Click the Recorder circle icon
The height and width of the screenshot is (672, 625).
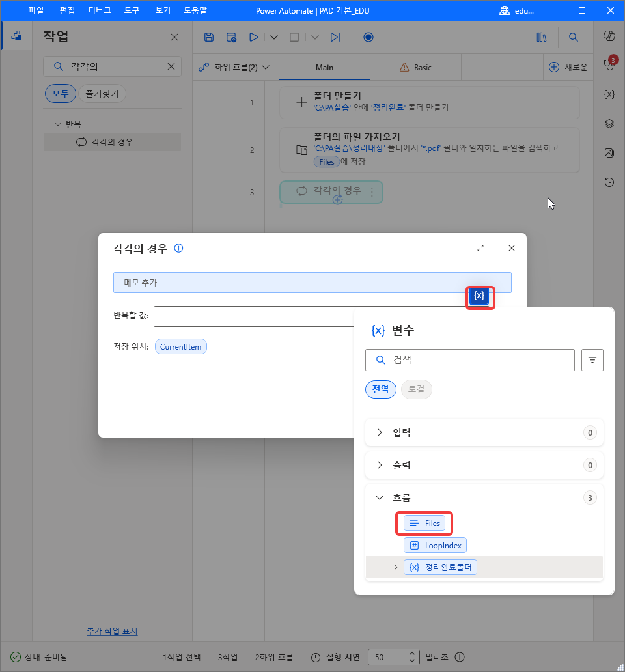click(368, 37)
